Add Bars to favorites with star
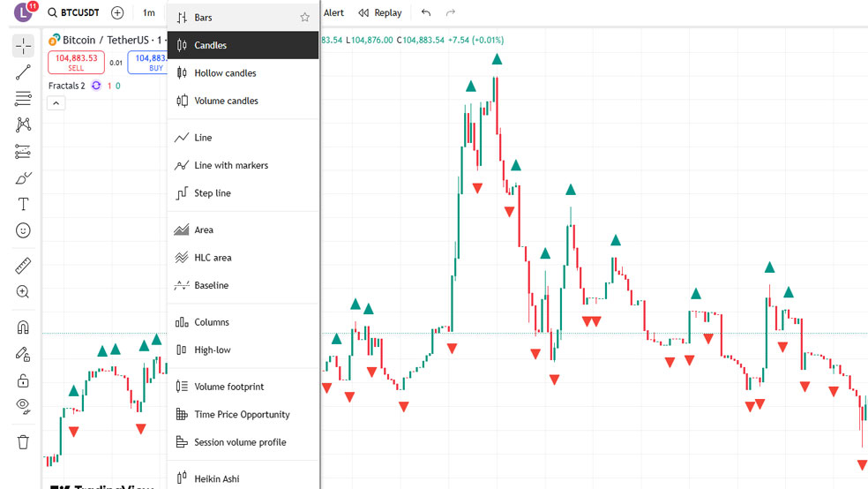868x489 pixels. (304, 17)
